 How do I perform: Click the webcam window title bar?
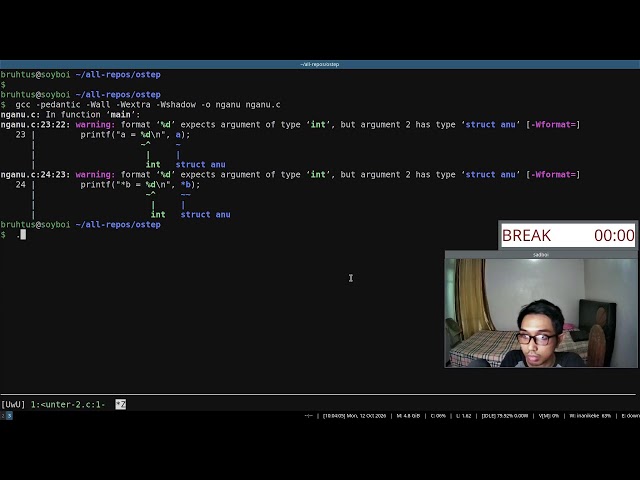541,255
